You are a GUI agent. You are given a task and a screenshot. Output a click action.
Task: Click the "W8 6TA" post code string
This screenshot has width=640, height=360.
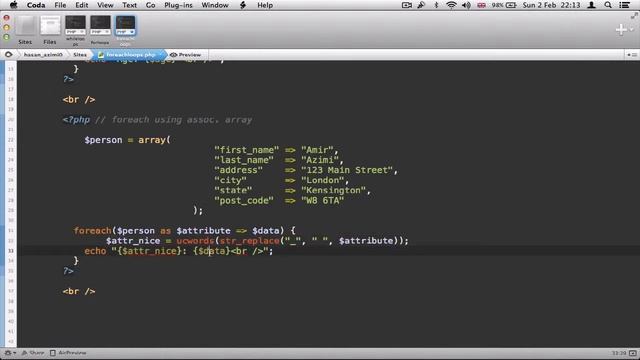322,200
